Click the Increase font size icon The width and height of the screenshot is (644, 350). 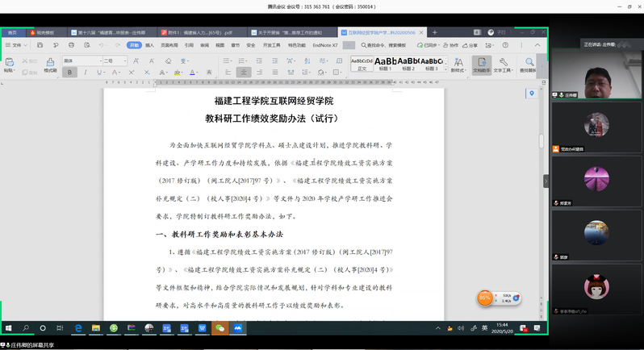136,60
